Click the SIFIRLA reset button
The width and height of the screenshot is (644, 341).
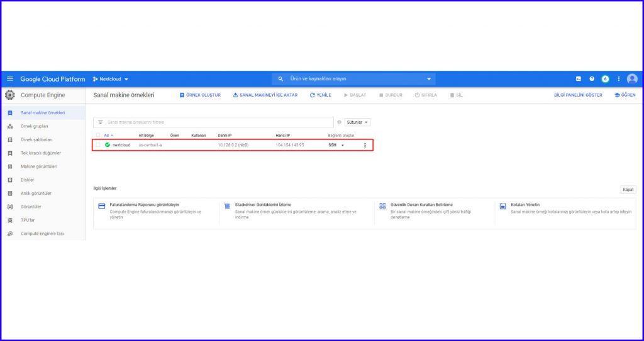coord(426,95)
